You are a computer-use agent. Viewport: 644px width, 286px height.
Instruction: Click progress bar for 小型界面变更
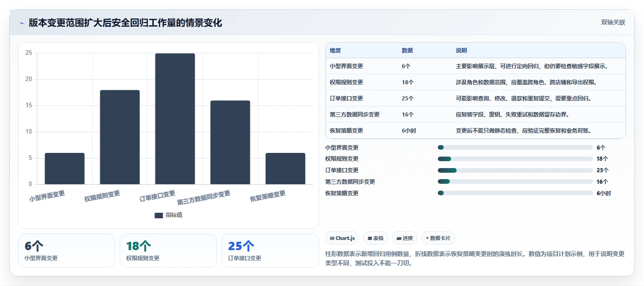515,147
